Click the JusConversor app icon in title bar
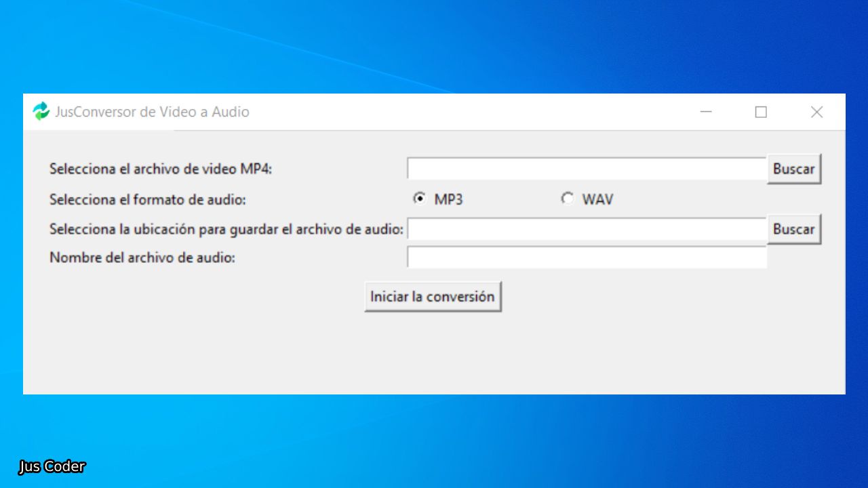 coord(41,112)
